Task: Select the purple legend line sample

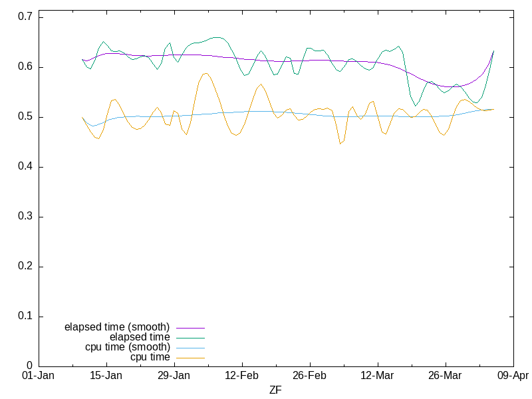Action: (190, 328)
